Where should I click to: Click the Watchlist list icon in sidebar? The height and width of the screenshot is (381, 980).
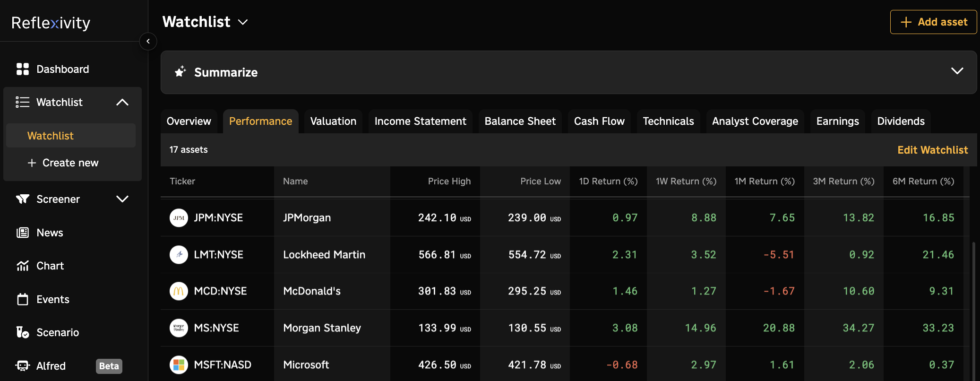pyautogui.click(x=23, y=102)
